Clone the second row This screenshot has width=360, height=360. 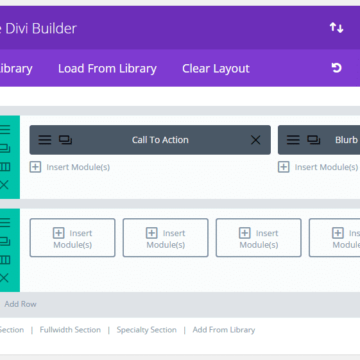point(5,241)
